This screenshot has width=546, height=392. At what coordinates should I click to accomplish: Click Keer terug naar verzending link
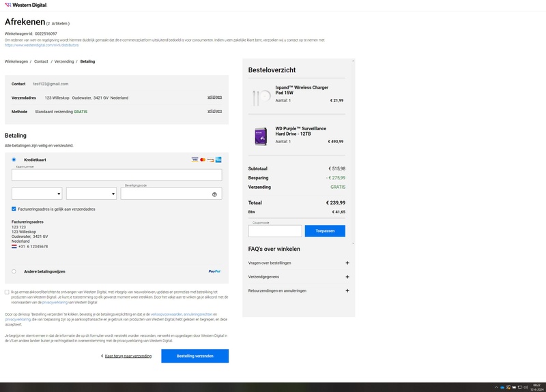(x=128, y=356)
